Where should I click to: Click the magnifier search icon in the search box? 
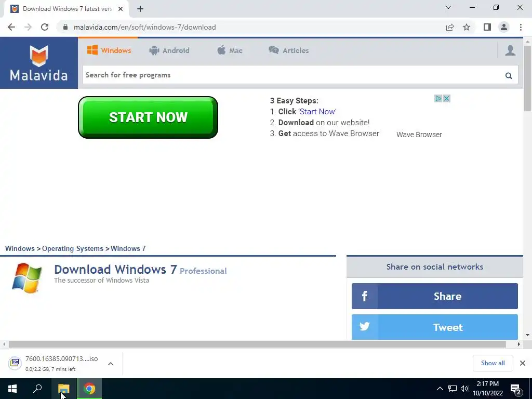(x=509, y=75)
